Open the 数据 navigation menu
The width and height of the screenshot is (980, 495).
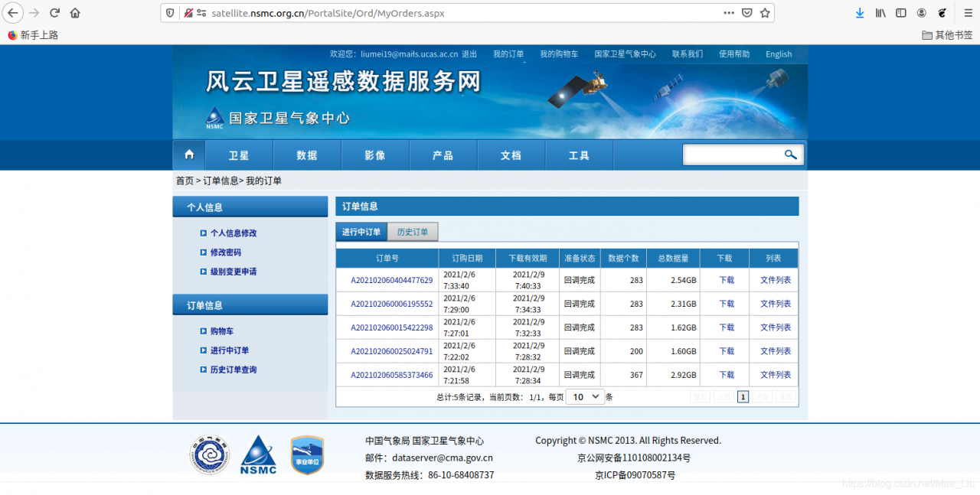307,155
